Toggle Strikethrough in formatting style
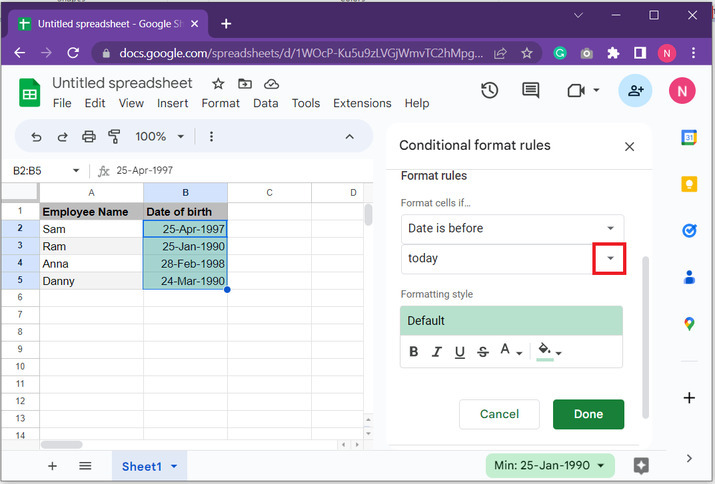 [483, 352]
